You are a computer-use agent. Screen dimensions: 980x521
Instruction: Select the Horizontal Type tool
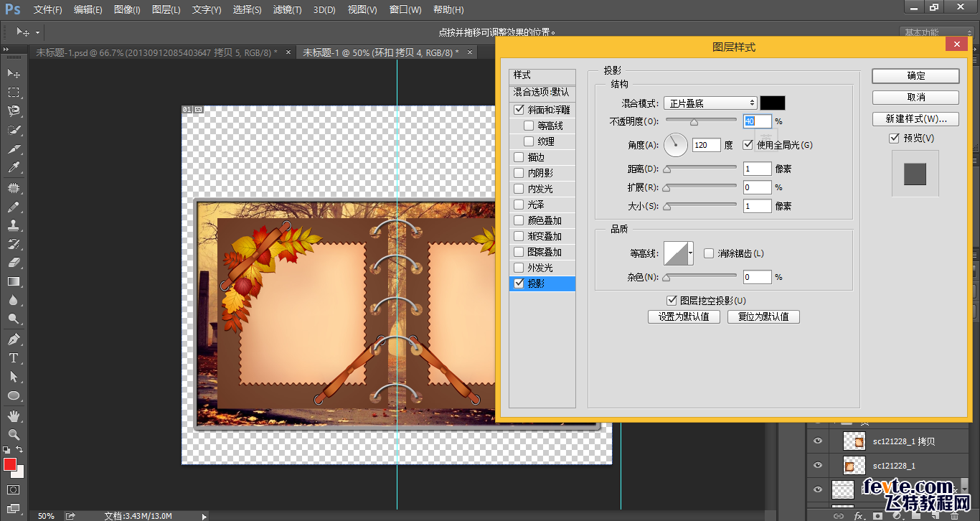coord(14,358)
